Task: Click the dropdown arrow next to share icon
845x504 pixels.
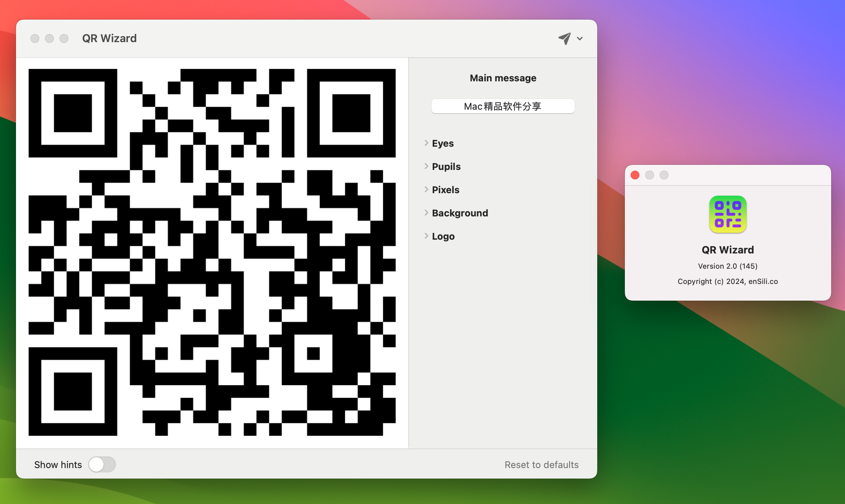Action: point(579,38)
